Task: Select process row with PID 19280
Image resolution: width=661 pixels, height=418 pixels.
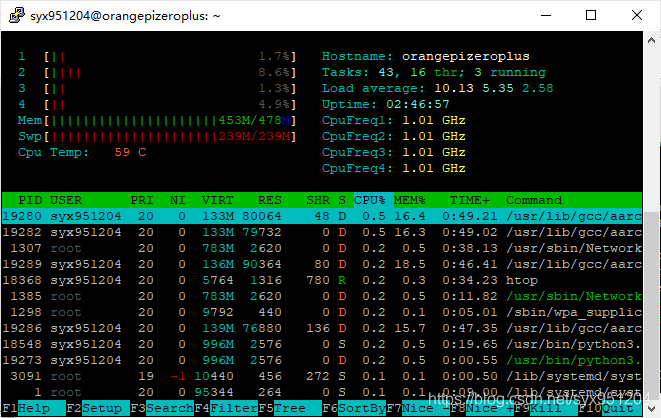Action: click(322, 216)
